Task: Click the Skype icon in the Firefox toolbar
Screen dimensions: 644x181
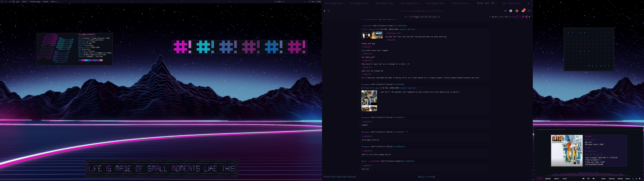Action: tap(511, 11)
